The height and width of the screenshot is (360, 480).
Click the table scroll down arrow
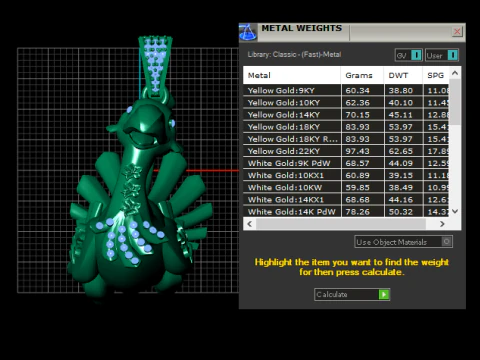455,211
